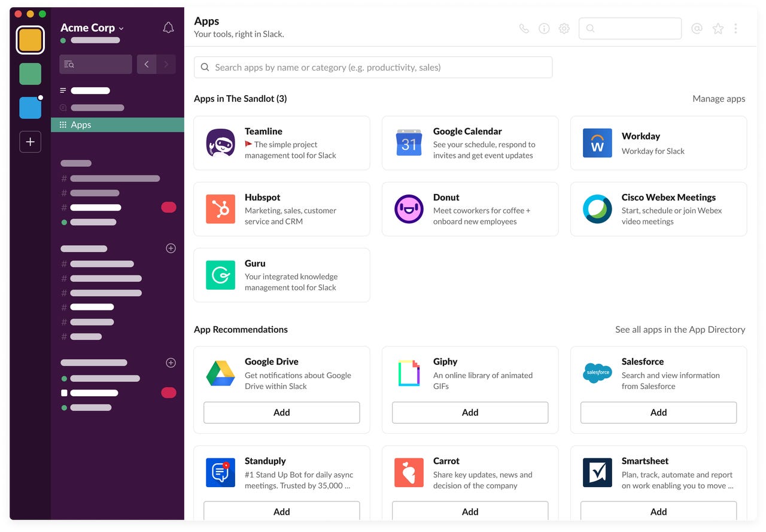Image resolution: width=766 pixels, height=532 pixels.
Task: Open the Google Calendar title text
Action: point(467,132)
